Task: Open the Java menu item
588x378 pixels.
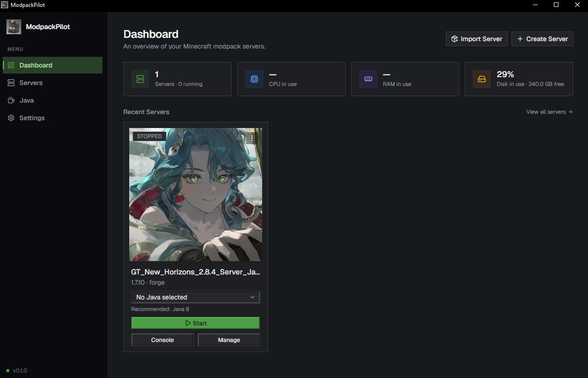Action: click(53, 100)
